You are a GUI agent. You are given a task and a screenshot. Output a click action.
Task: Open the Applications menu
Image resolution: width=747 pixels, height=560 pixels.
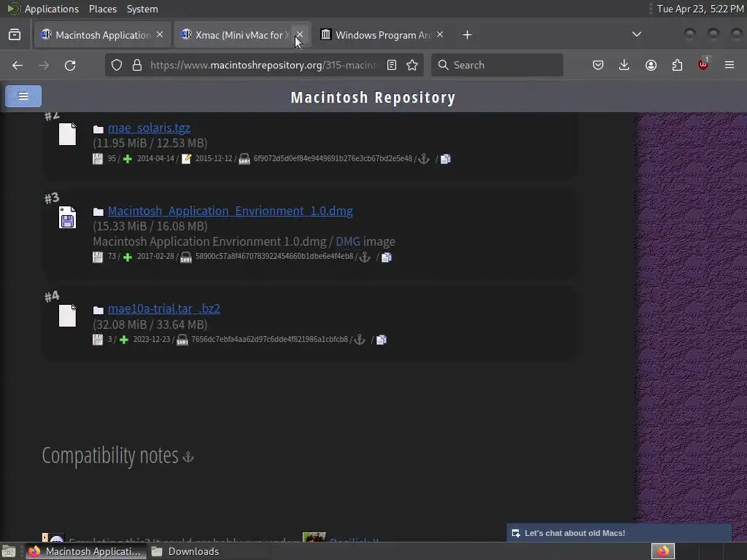click(x=52, y=9)
